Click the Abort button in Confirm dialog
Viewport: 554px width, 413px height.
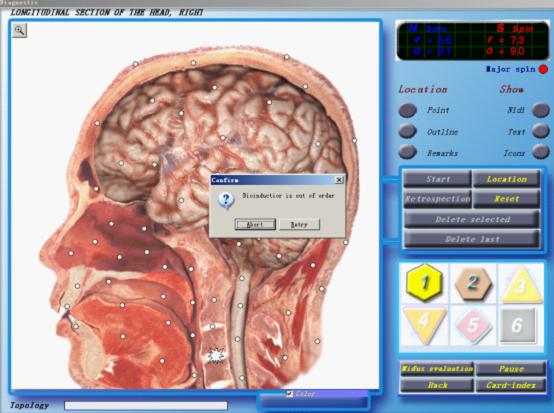tap(255, 224)
